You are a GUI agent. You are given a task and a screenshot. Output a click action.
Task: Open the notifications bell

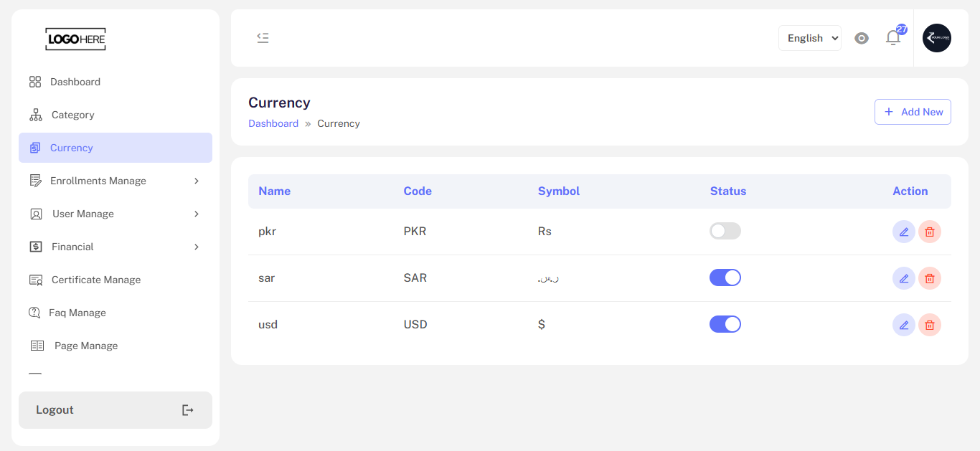pos(893,38)
